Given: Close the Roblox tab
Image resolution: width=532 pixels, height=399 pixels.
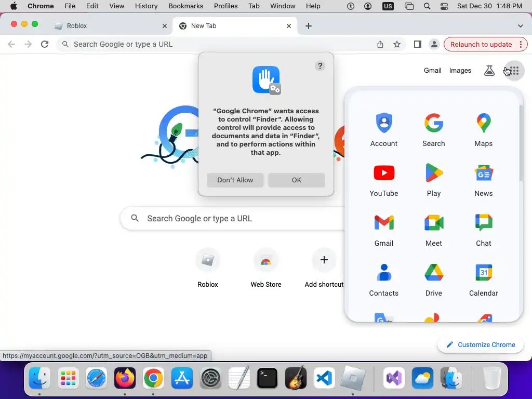Looking at the screenshot, I should 165,26.
